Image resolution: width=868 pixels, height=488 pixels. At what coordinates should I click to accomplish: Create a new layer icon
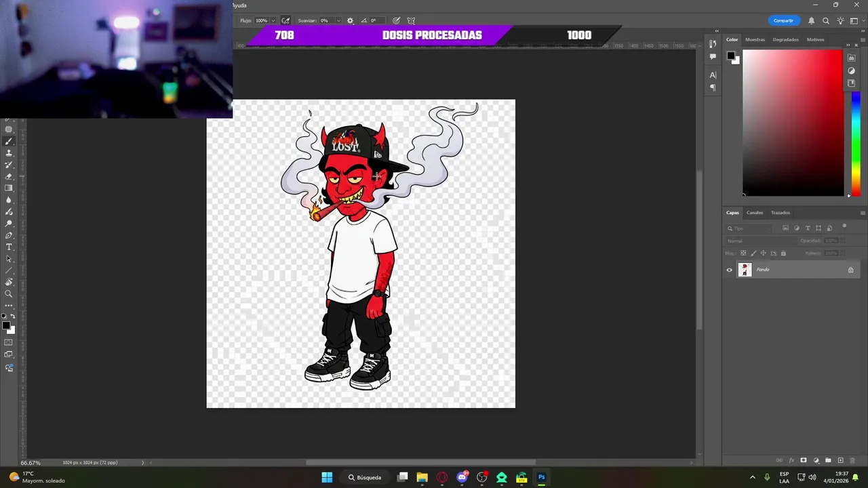point(841,461)
